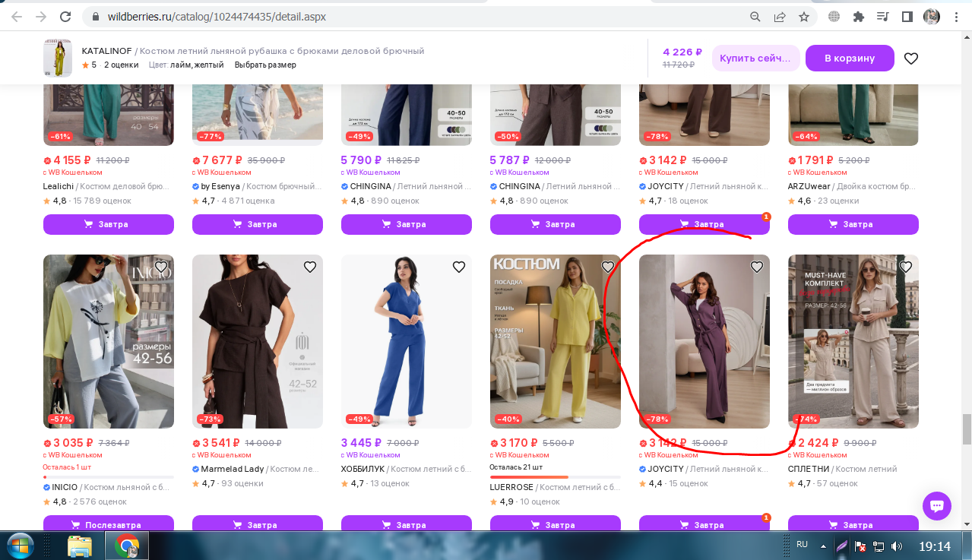Open the ХОББИЛУК blue suit image
The height and width of the screenshot is (560, 972).
[407, 341]
